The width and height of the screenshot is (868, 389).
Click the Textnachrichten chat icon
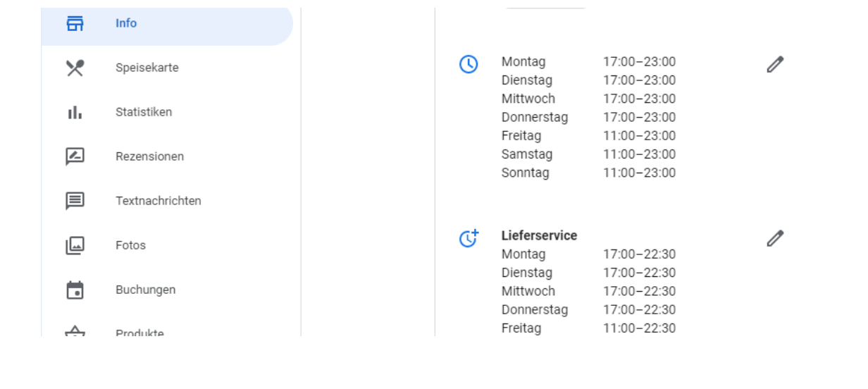pyautogui.click(x=75, y=201)
